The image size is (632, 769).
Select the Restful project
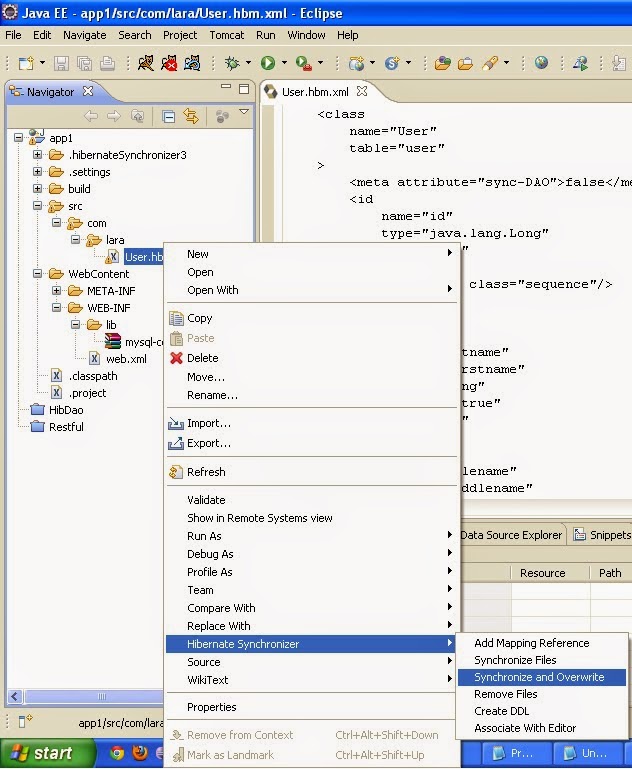[x=66, y=427]
